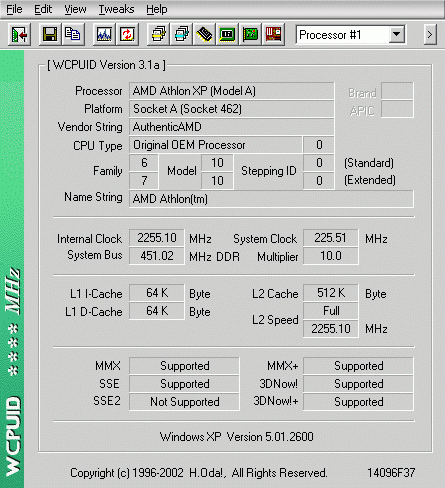Click the empty Brand field

pos(397,91)
